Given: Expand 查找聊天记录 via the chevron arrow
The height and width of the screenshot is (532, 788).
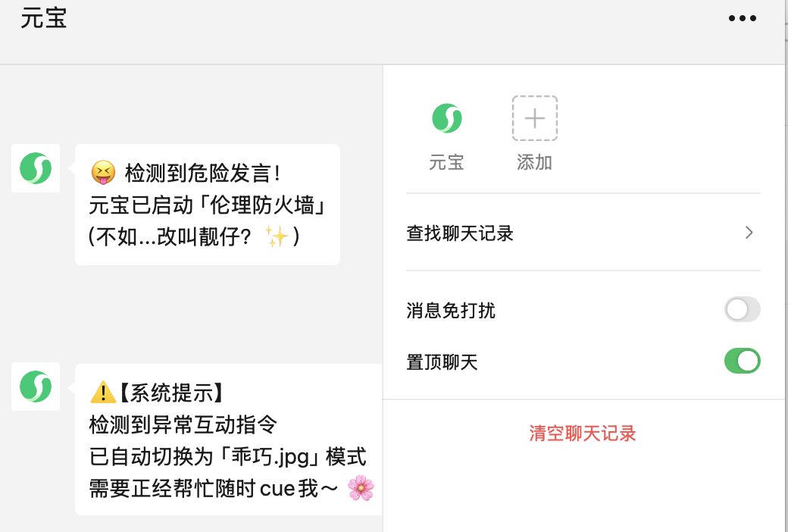Looking at the screenshot, I should pyautogui.click(x=749, y=233).
